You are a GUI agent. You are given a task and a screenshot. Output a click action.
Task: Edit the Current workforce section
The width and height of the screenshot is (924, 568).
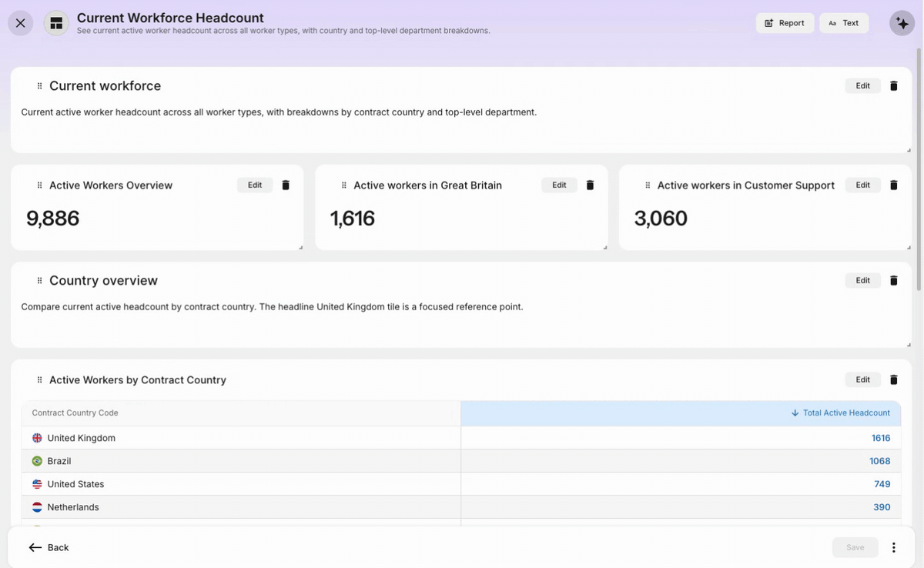[862, 86]
